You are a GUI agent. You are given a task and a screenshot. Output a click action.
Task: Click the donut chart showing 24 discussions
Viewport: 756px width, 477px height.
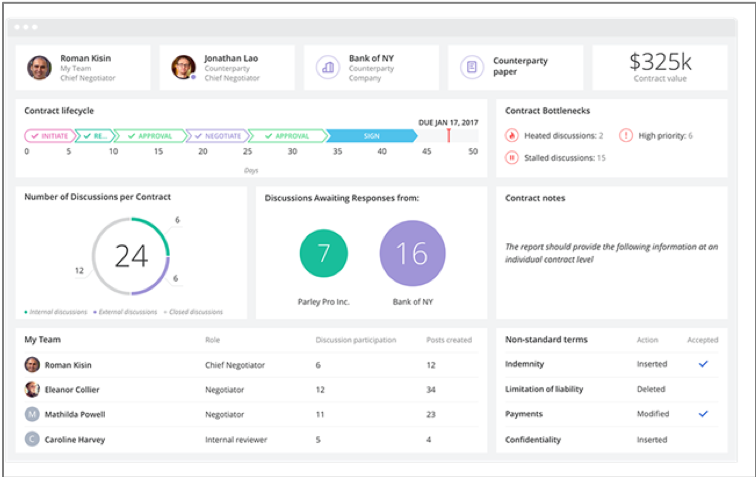pyautogui.click(x=131, y=257)
